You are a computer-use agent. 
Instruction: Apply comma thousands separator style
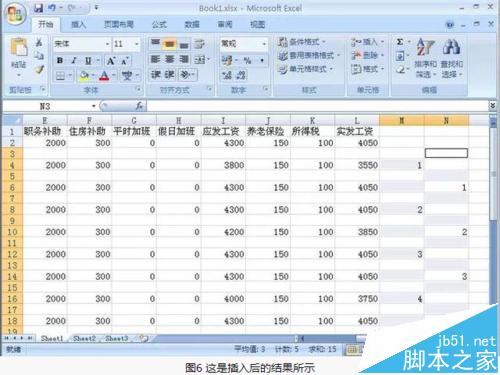pyautogui.click(x=262, y=61)
